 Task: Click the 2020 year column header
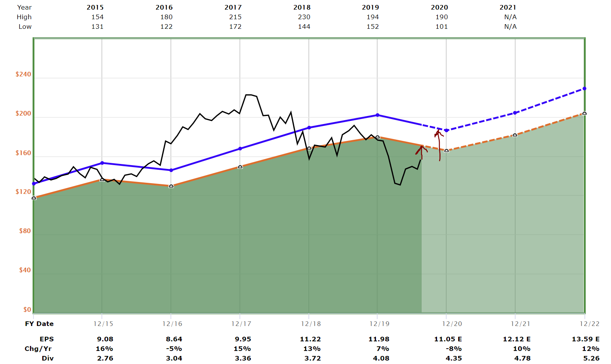coord(439,7)
